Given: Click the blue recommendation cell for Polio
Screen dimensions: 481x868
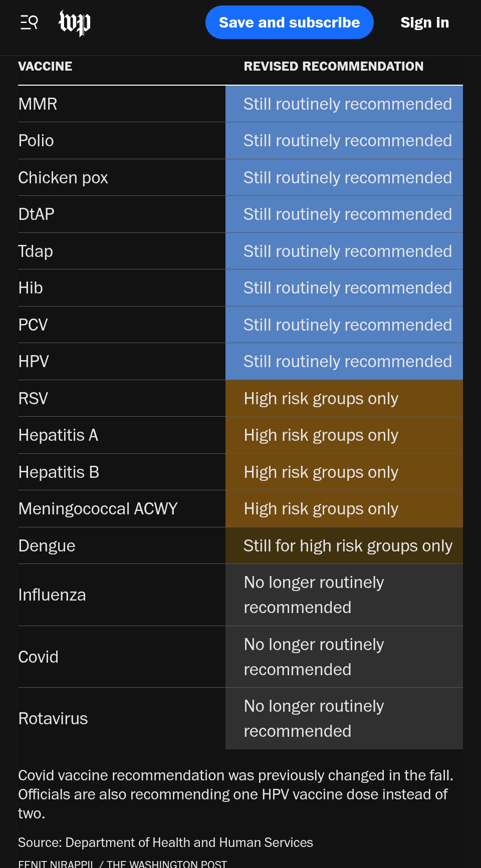Looking at the screenshot, I should (x=344, y=141).
